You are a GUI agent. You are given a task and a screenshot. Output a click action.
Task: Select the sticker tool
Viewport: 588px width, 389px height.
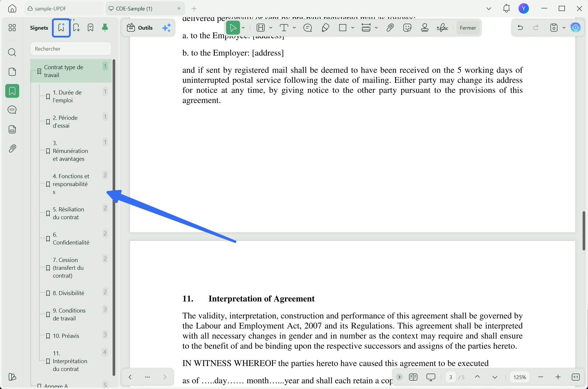coord(407,28)
